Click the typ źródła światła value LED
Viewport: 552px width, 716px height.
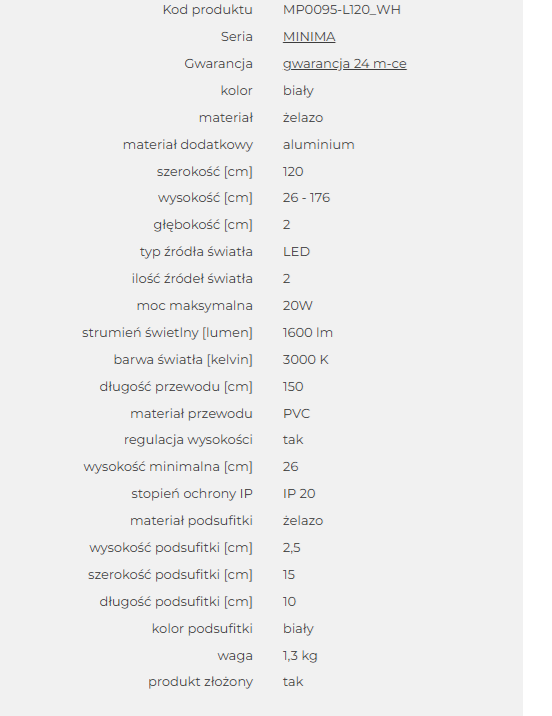coord(296,252)
